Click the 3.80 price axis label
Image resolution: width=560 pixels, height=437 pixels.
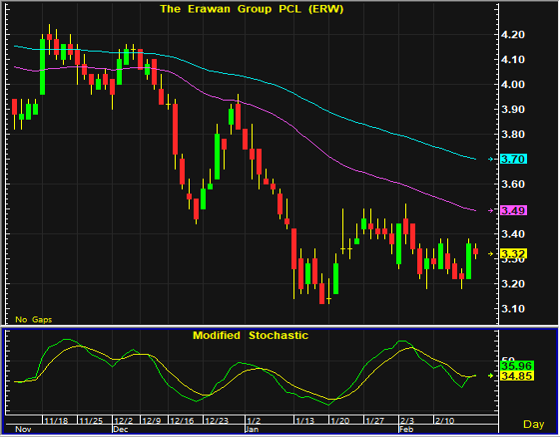click(x=513, y=134)
